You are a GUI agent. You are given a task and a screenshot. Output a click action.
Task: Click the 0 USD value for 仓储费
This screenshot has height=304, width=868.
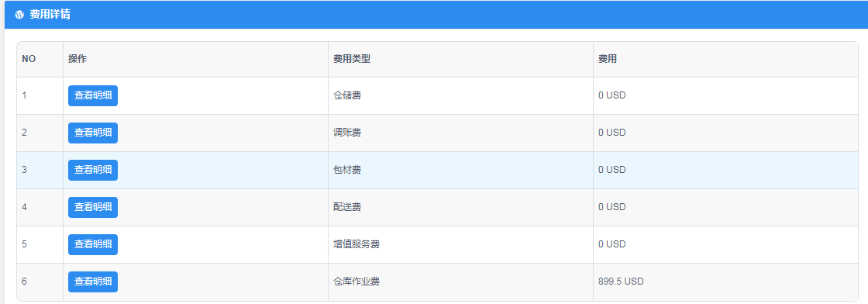click(611, 95)
